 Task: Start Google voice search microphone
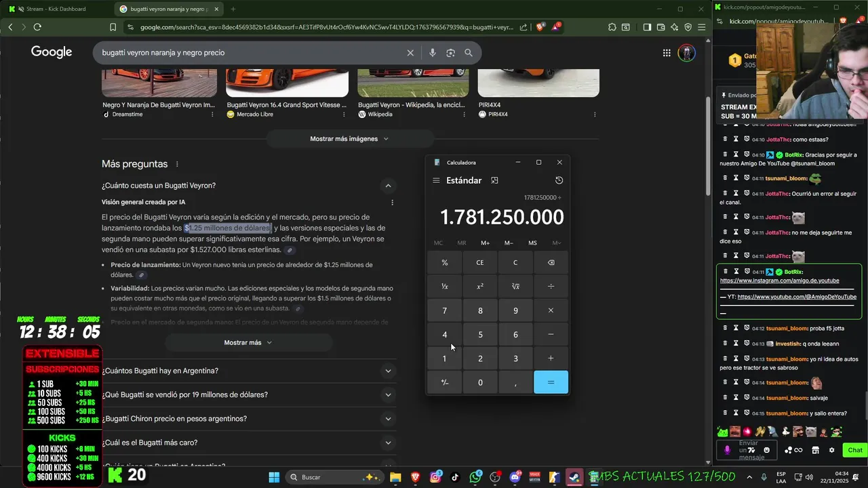[x=432, y=53]
